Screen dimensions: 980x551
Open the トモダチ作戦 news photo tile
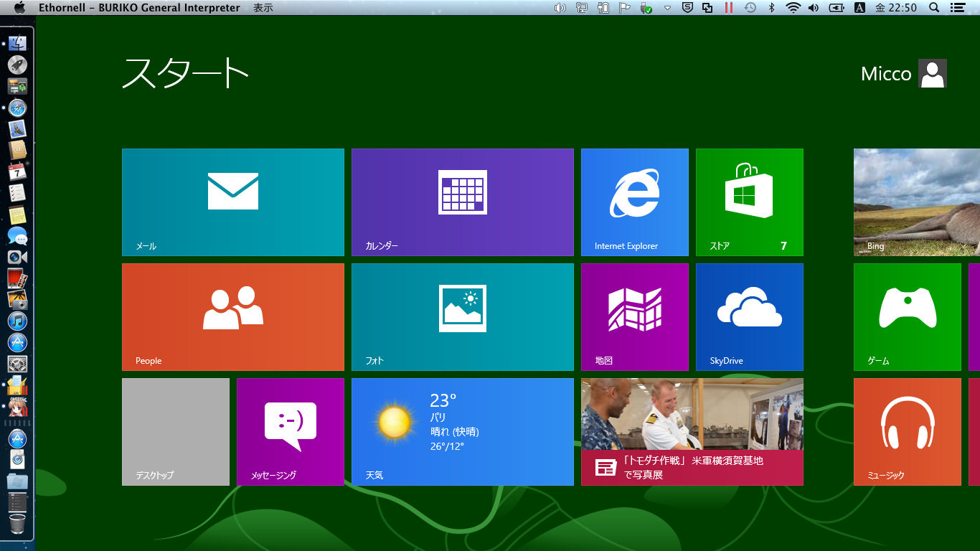tap(692, 432)
